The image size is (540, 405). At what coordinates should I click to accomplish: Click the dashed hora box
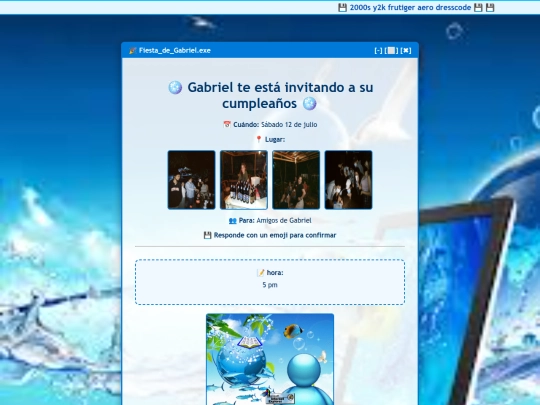[x=270, y=282]
